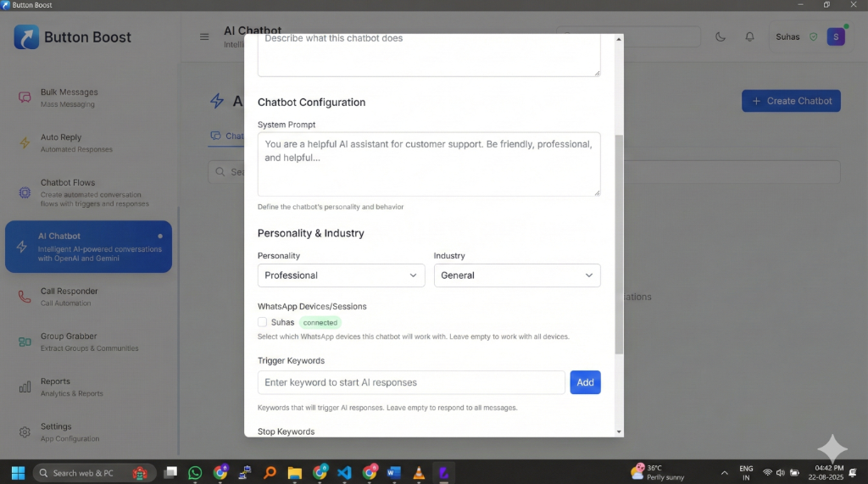Click the ENG IN language indicator
This screenshot has width=868, height=484.
[x=746, y=473]
